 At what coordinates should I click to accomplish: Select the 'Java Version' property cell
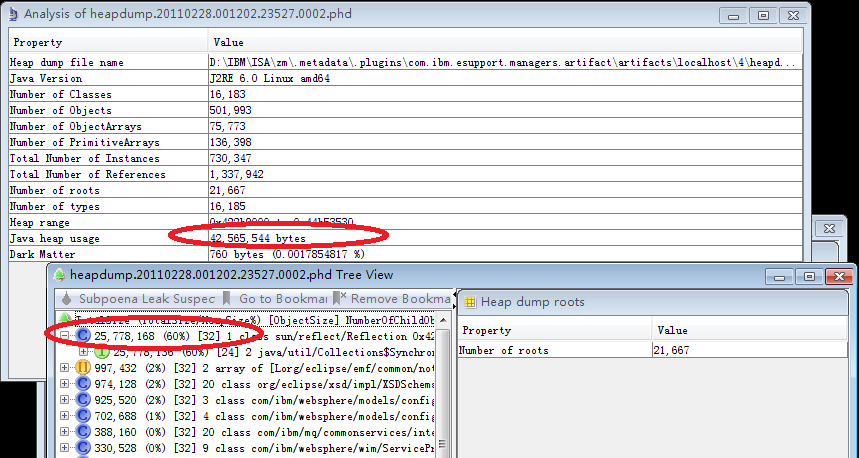[x=108, y=78]
